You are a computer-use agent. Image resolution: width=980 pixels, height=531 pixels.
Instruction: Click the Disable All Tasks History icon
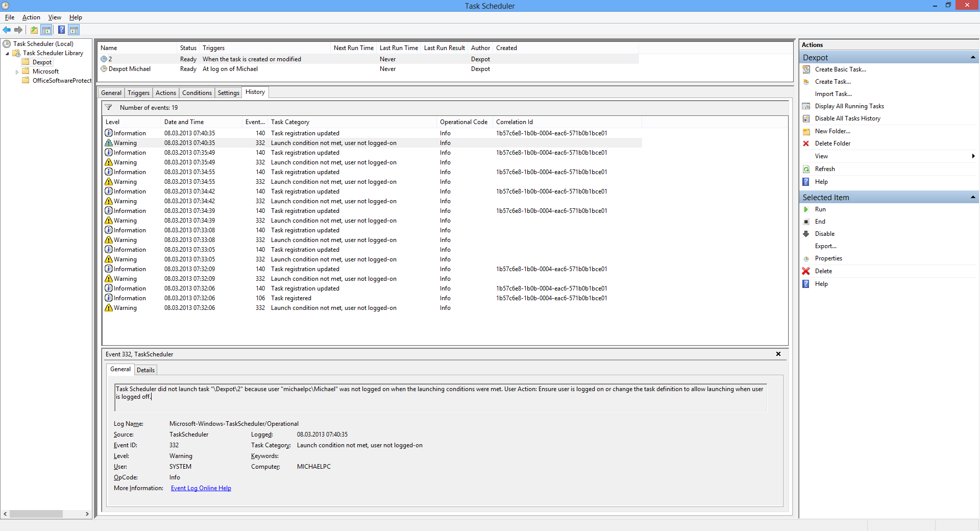coord(806,118)
